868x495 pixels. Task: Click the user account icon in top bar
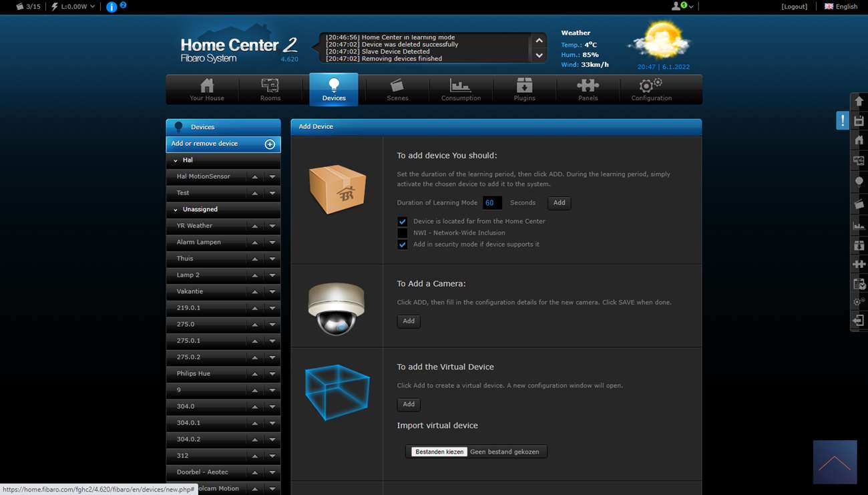[676, 6]
